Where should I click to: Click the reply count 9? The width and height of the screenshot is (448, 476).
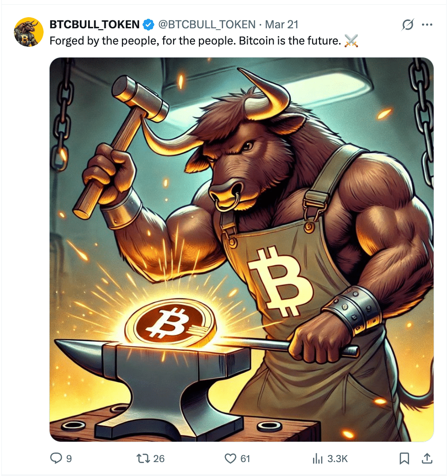pyautogui.click(x=69, y=458)
